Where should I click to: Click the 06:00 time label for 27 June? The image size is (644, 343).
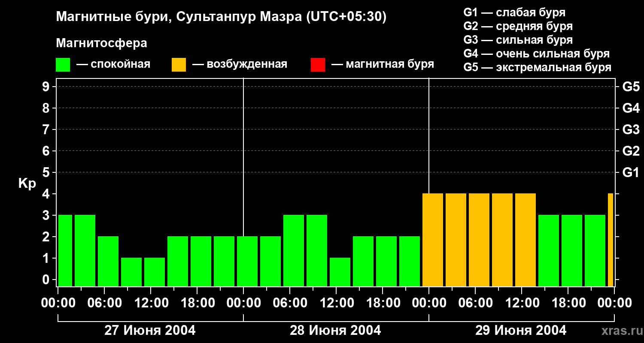104,303
